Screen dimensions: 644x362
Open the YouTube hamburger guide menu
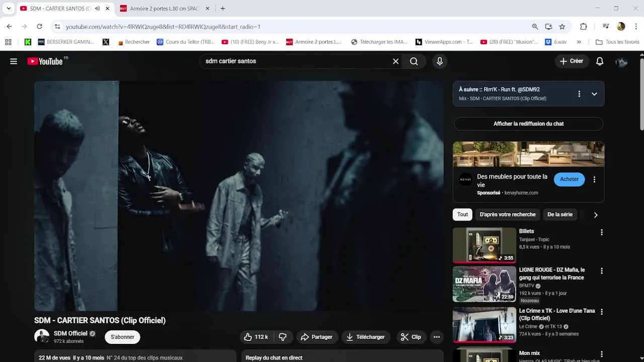14,61
